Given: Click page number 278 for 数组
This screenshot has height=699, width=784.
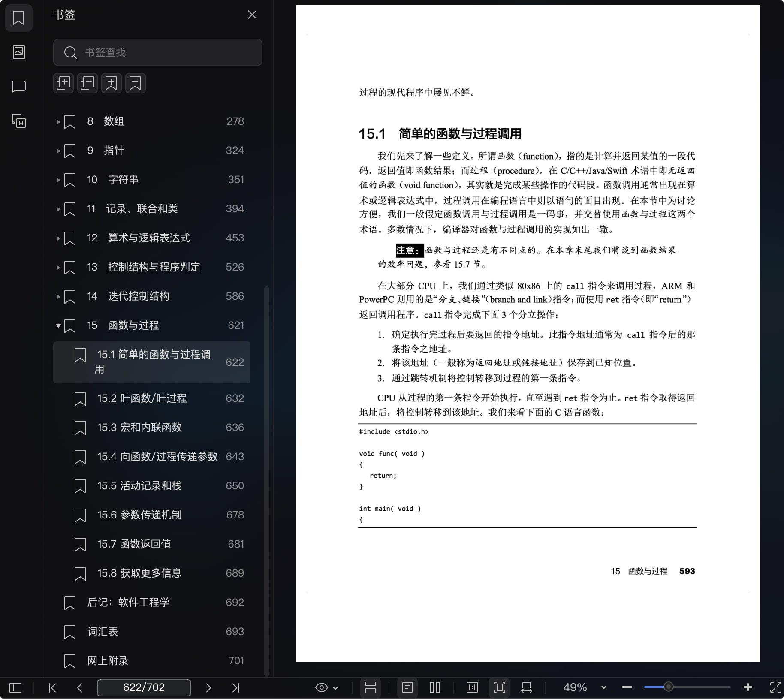Looking at the screenshot, I should click(x=235, y=121).
